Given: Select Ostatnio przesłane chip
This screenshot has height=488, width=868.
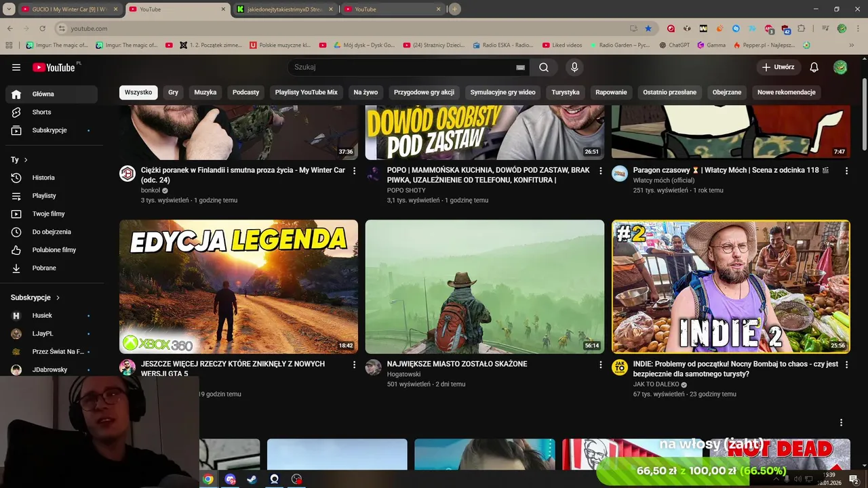Looking at the screenshot, I should pos(669,92).
